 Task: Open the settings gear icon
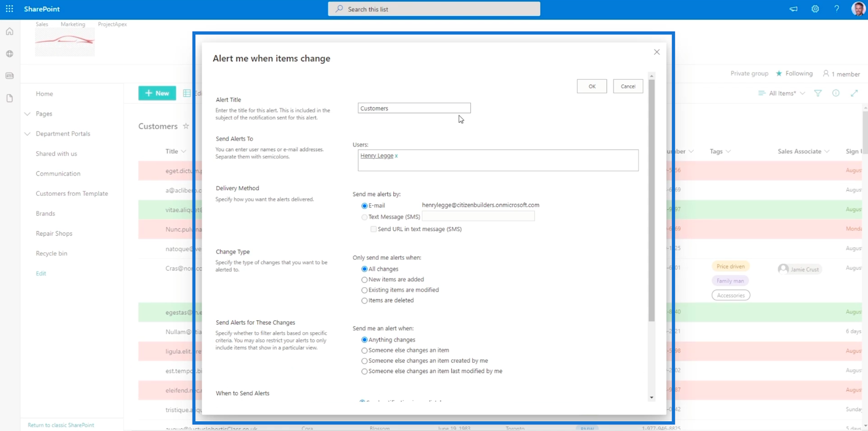[x=815, y=9]
